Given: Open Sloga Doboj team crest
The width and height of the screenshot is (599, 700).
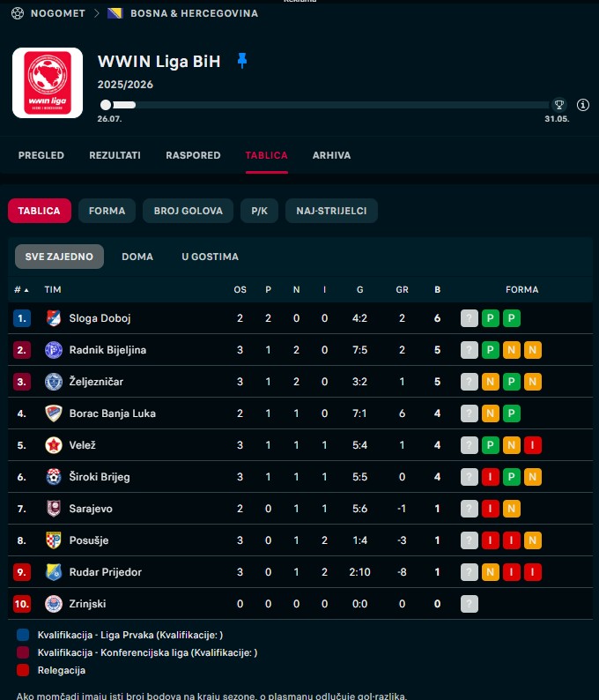Looking at the screenshot, I should click(x=54, y=318).
